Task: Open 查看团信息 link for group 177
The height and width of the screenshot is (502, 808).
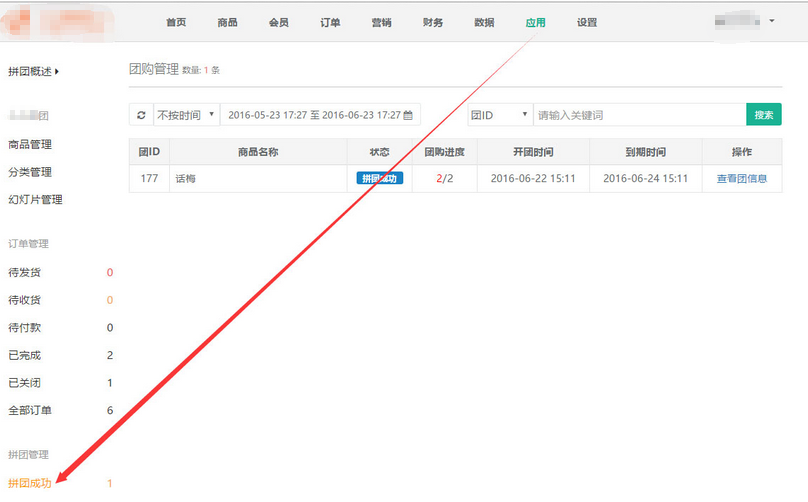Action: (x=741, y=179)
